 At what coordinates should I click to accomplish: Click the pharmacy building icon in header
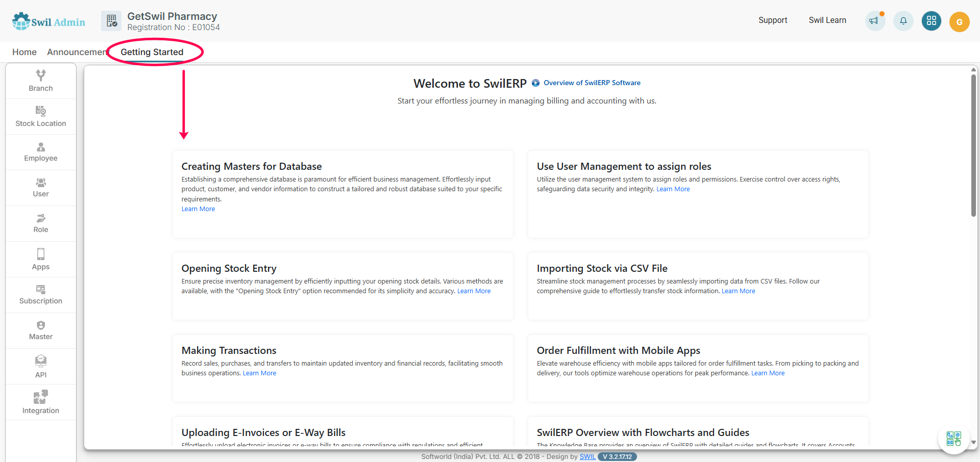(x=111, y=21)
